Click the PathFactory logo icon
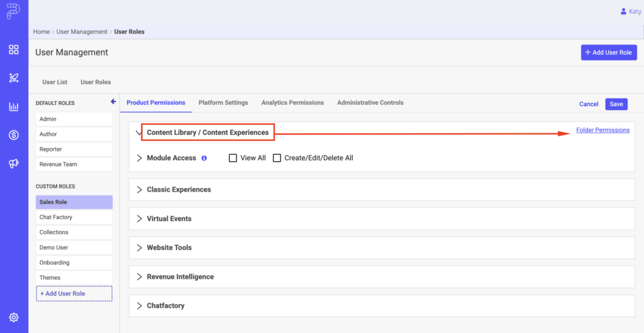 [14, 11]
